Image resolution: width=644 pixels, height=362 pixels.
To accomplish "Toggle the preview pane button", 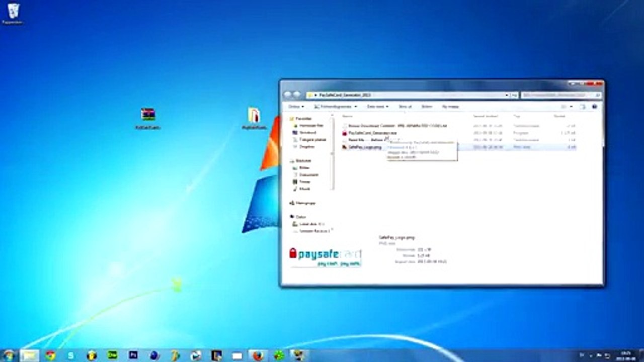I will [x=583, y=107].
